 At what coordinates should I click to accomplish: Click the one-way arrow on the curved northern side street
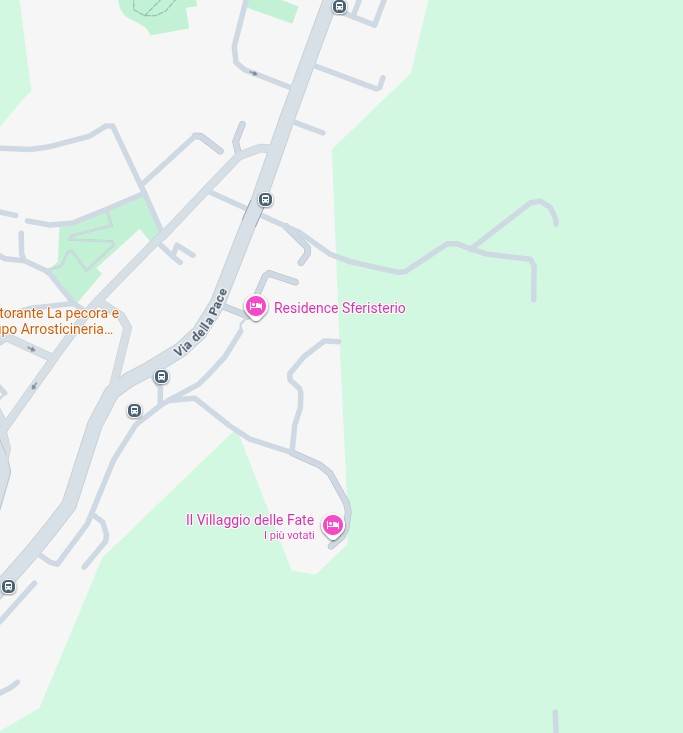pos(253,73)
